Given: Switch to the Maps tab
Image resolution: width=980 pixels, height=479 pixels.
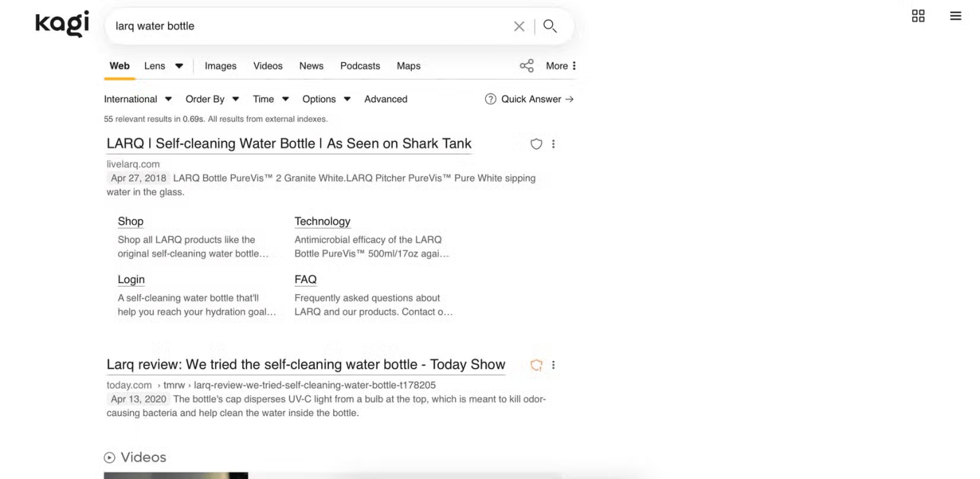Looking at the screenshot, I should 409,66.
